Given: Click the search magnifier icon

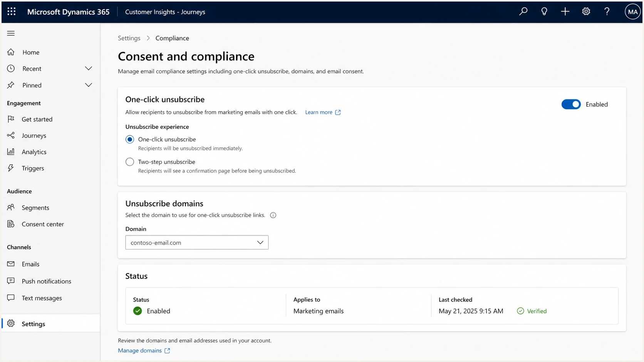Looking at the screenshot, I should click(x=523, y=12).
